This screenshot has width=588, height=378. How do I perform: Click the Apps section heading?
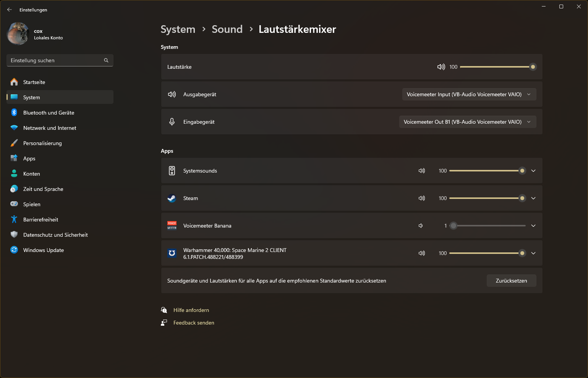(167, 151)
